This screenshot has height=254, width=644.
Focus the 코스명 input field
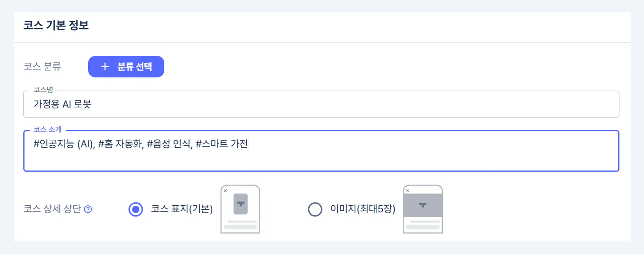[320, 104]
